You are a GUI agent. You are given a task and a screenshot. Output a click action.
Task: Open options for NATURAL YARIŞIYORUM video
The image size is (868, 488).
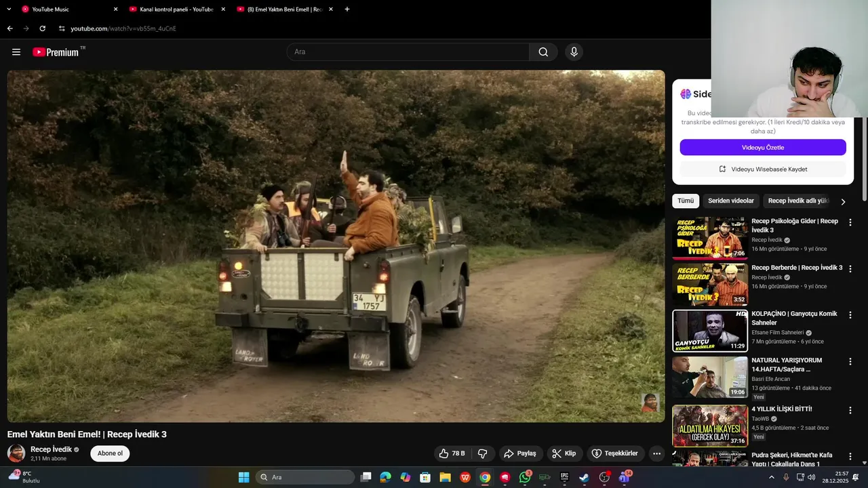[x=850, y=361]
